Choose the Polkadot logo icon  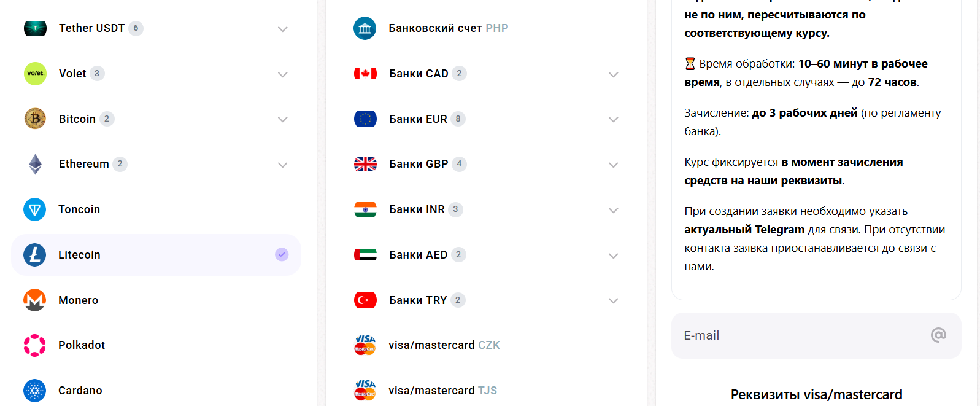click(35, 345)
